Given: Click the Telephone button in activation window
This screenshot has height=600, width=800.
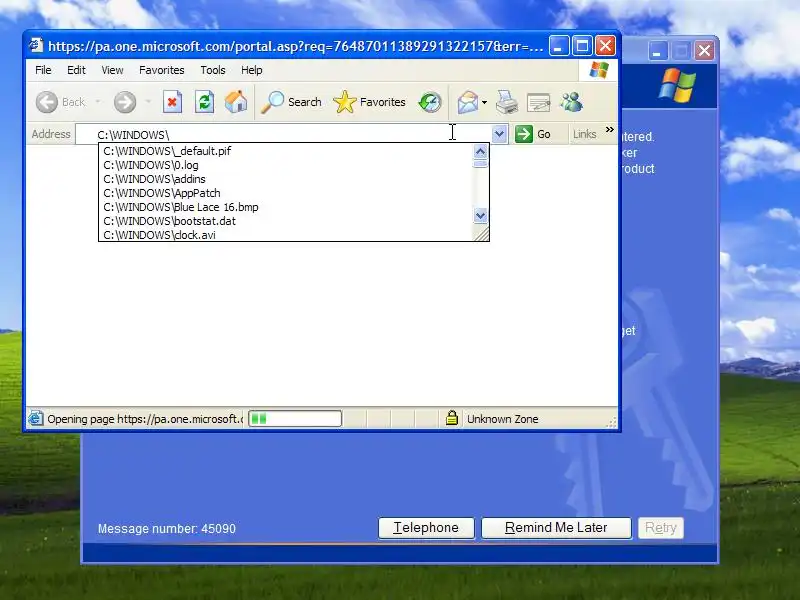Looking at the screenshot, I should (426, 528).
